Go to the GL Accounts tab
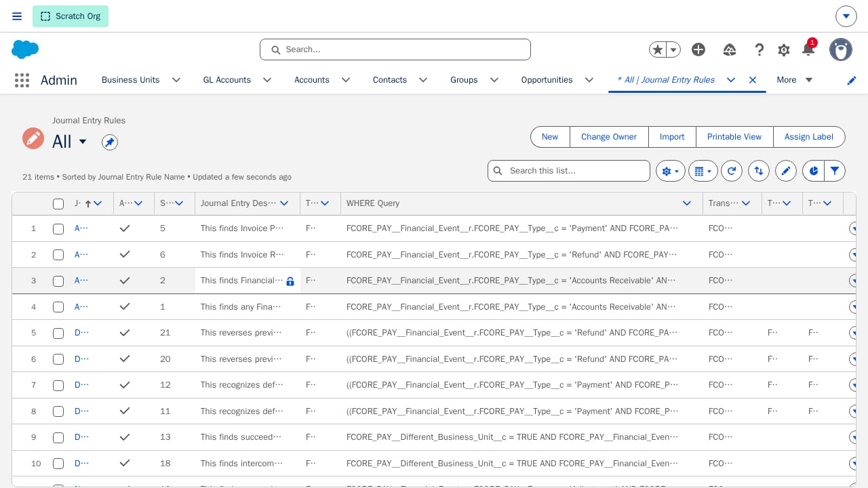The image size is (868, 488). pos(227,80)
